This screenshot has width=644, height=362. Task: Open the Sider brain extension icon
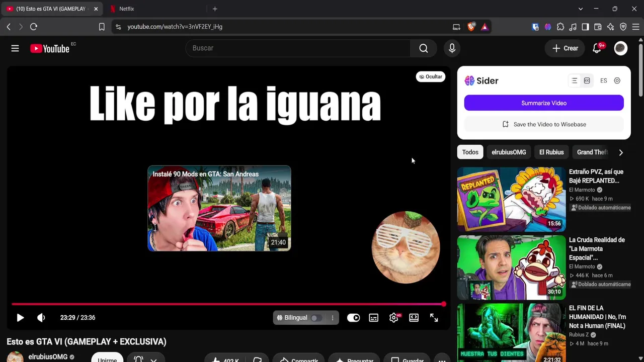[x=548, y=27]
